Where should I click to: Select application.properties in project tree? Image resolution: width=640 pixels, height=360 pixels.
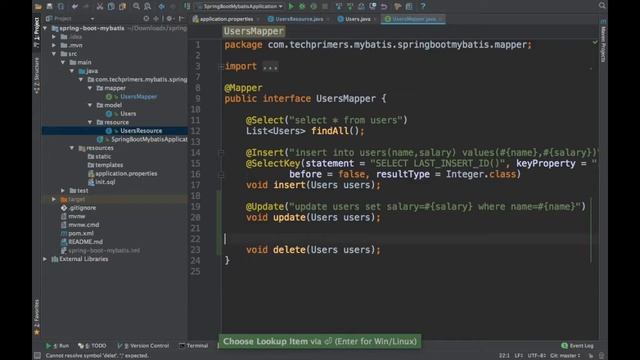126,173
